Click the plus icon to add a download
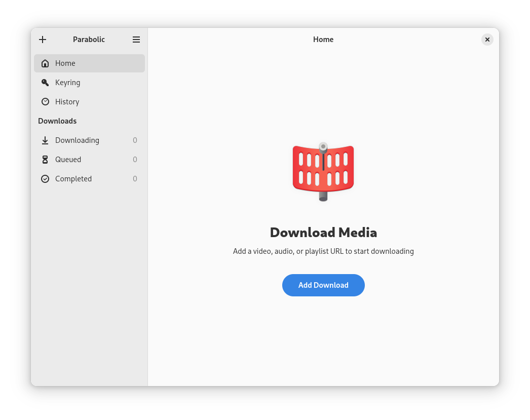The height and width of the screenshot is (420, 530). pos(43,40)
